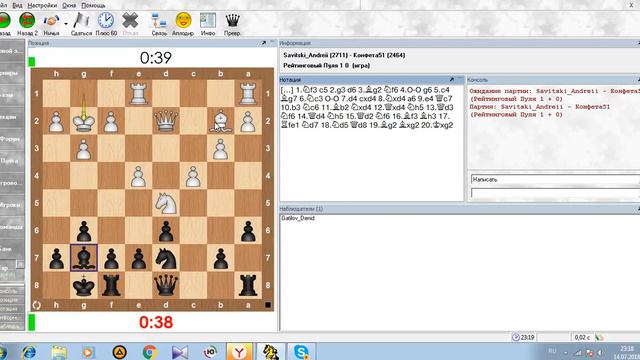Offer a draw with the Ничья handshake icon

coord(51,24)
